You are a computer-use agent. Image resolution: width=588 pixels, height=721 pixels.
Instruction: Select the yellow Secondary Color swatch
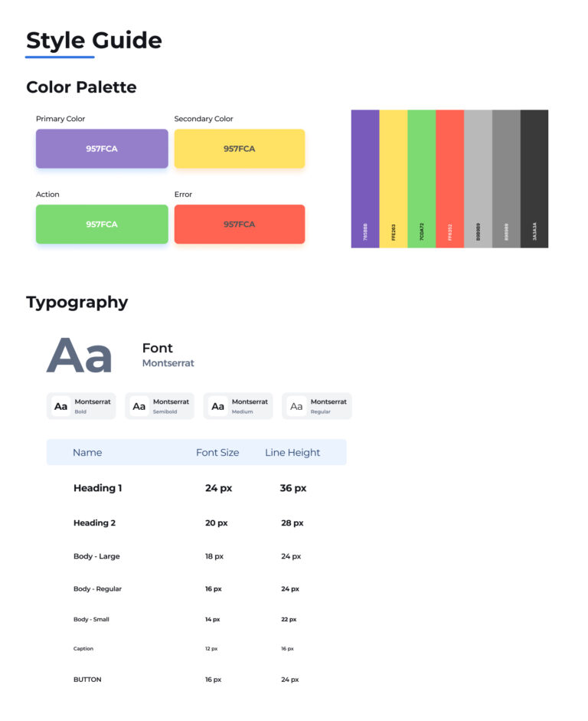[x=240, y=149]
